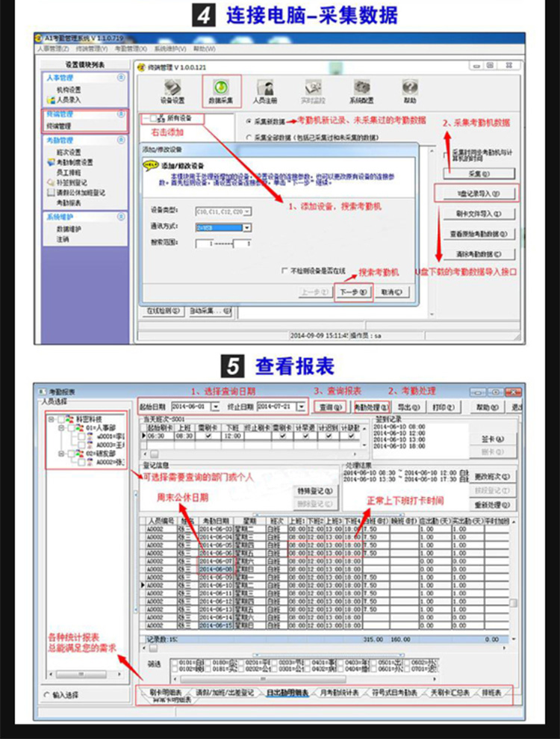560x739 pixels.
Task: Open the 考勤管理 menu in the menu bar
Action: 131,49
